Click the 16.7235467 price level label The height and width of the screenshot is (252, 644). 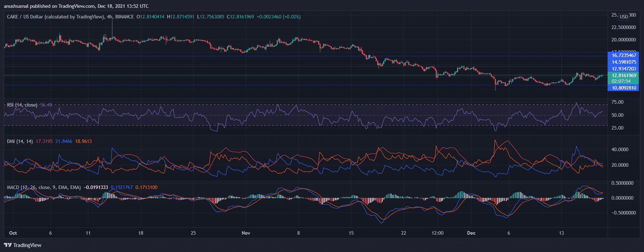click(624, 55)
